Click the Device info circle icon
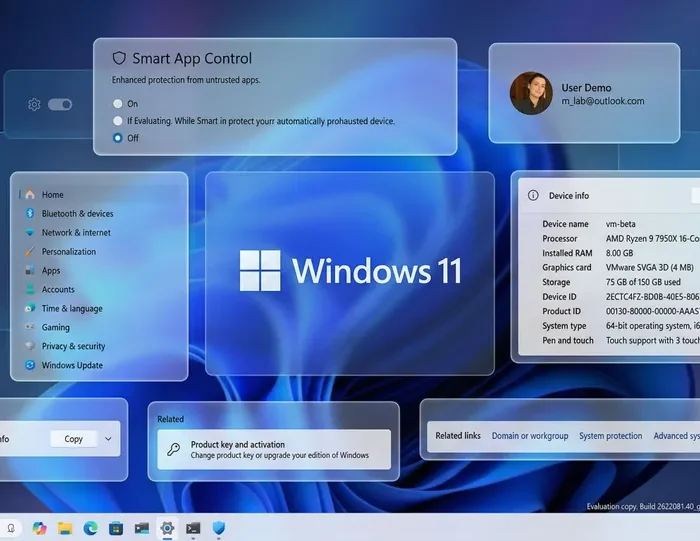 [x=533, y=195]
